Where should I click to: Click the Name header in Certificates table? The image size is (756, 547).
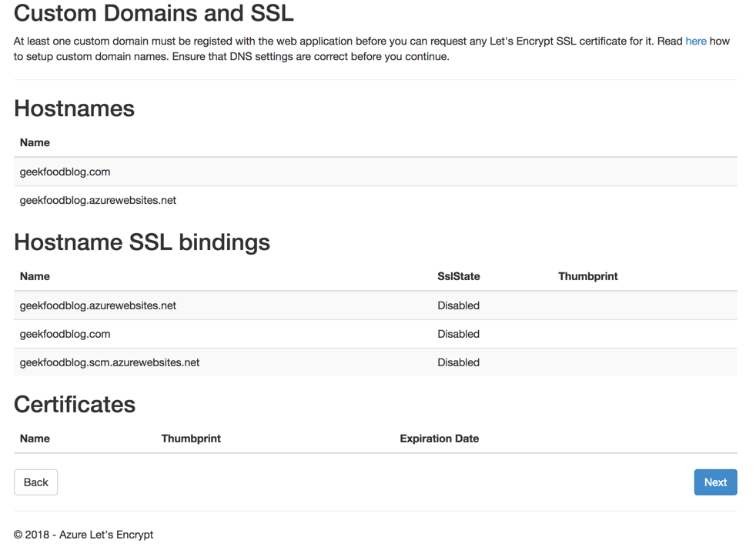[x=35, y=438]
